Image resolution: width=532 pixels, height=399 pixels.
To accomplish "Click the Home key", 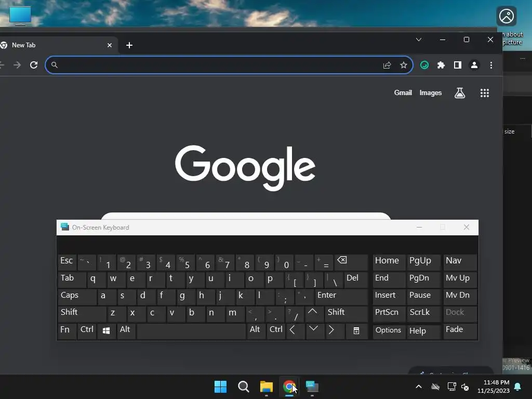I will coord(389,262).
